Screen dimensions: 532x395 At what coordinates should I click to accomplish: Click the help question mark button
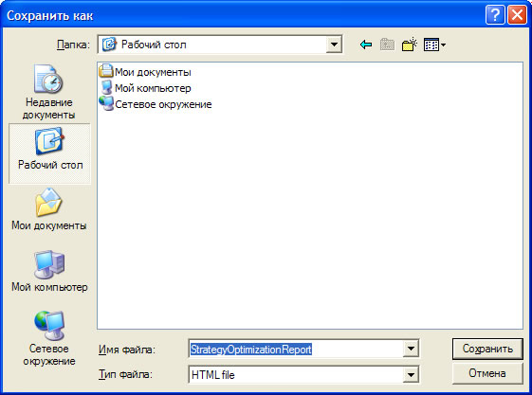pyautogui.click(x=495, y=15)
